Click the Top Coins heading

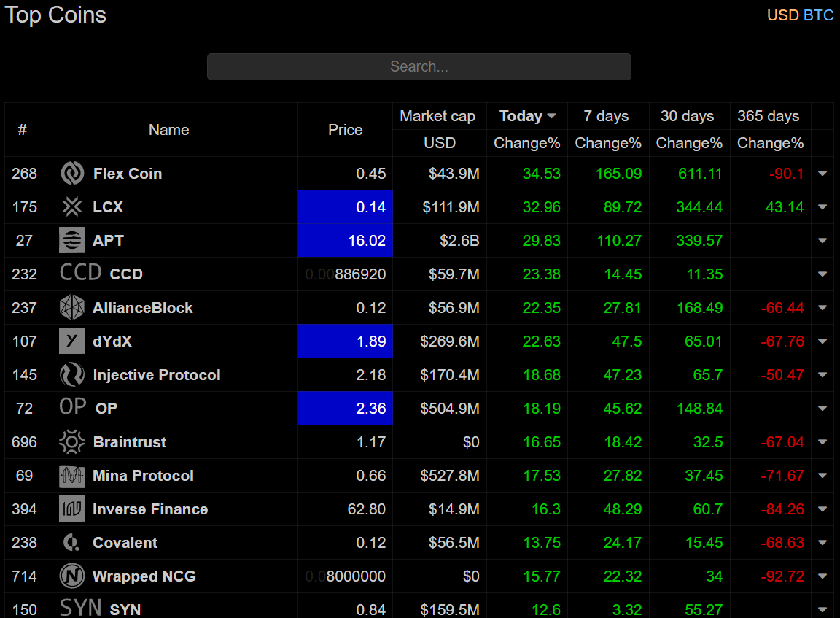click(55, 15)
